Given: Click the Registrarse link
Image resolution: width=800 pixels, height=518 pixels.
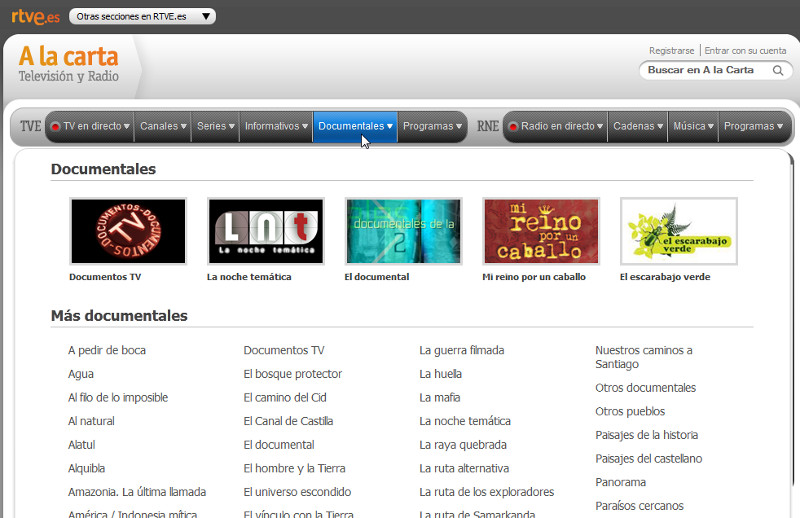Looking at the screenshot, I should (x=671, y=51).
